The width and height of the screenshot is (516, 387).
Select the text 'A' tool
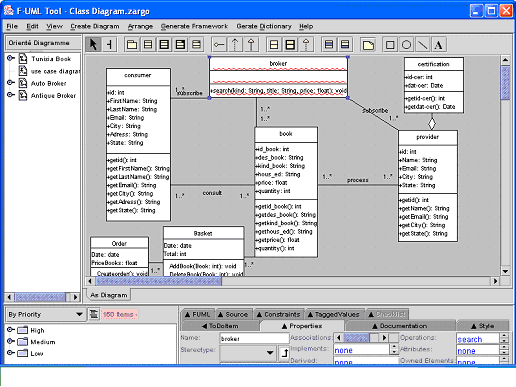439,44
